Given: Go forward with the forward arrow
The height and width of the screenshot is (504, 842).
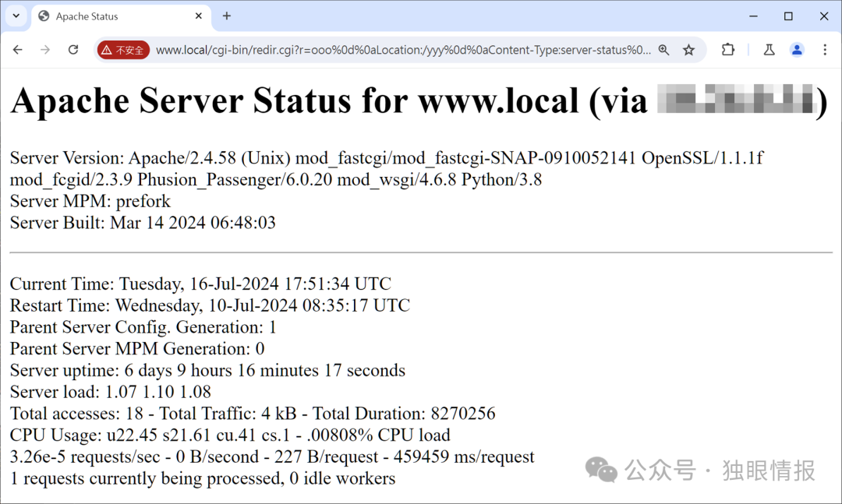Looking at the screenshot, I should tap(45, 50).
